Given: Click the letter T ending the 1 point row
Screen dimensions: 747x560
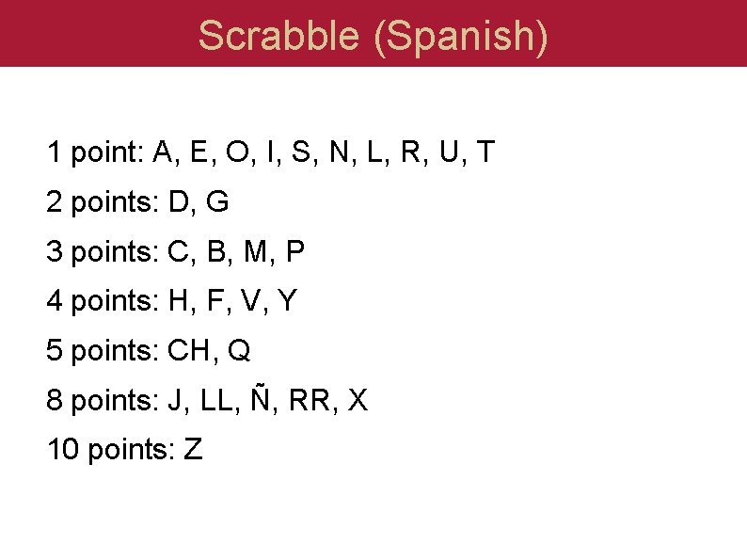Looking at the screenshot, I should click(486, 152).
